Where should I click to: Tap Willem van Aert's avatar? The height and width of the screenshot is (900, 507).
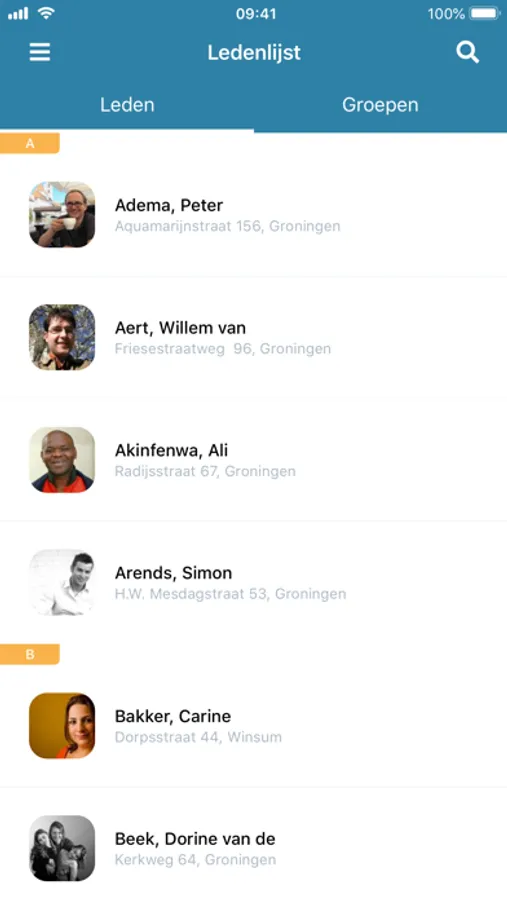(62, 337)
